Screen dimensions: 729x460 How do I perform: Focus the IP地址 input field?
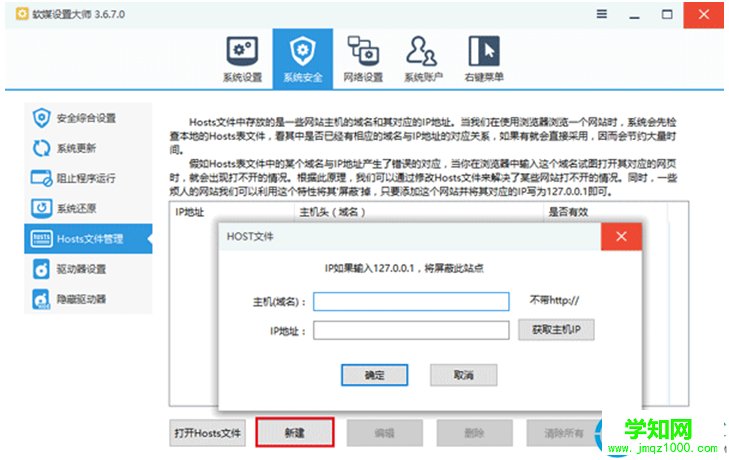click(x=411, y=330)
